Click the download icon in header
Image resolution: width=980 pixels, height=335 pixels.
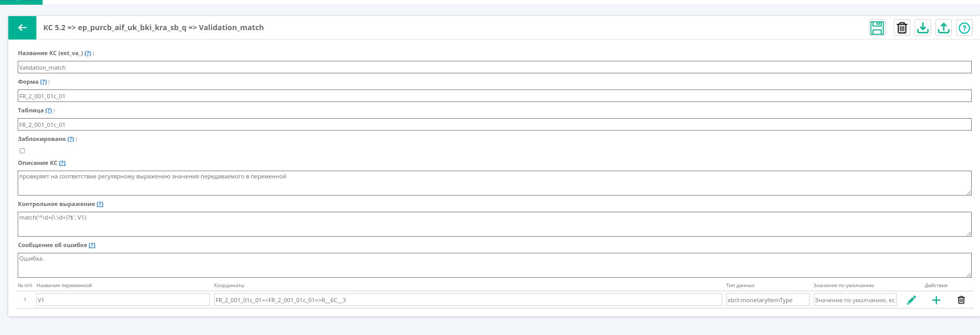point(923,28)
